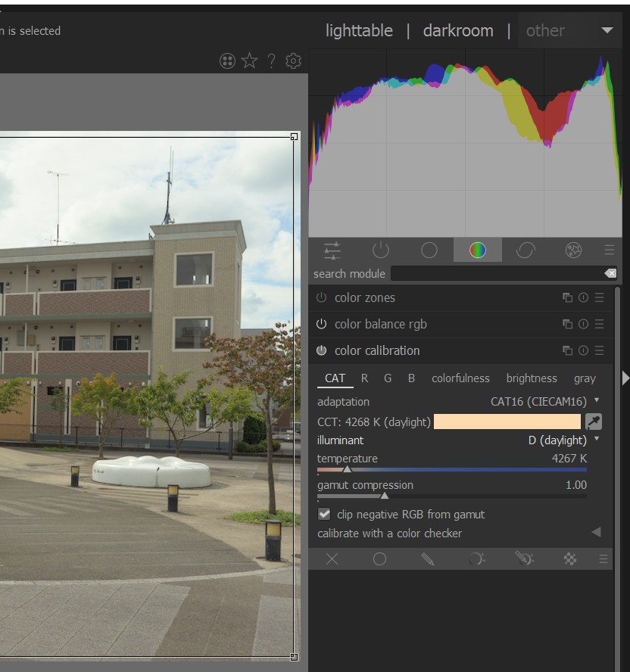Click the gamut compression slider

(x=452, y=496)
